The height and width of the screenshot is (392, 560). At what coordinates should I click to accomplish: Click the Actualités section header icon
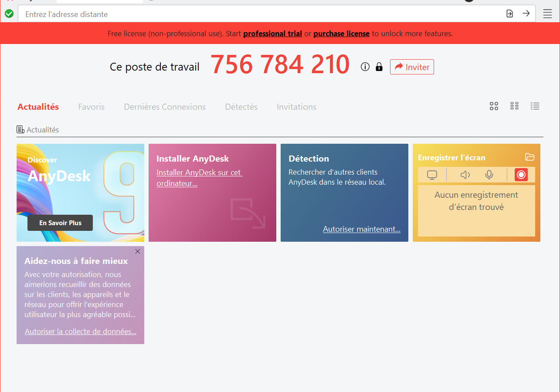pyautogui.click(x=20, y=129)
